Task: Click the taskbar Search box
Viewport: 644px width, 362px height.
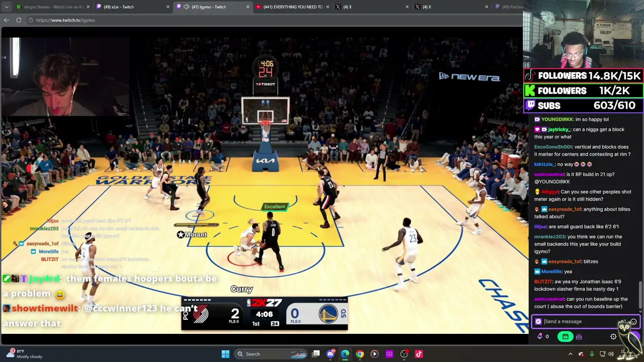Action: click(270, 354)
